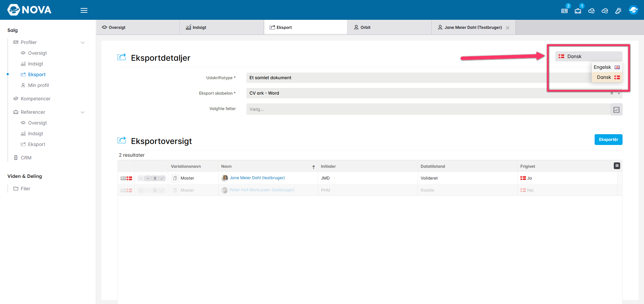Click the trash icon in Jane Meier Dahl's row
Screen dimensions: 644x304
(155, 178)
